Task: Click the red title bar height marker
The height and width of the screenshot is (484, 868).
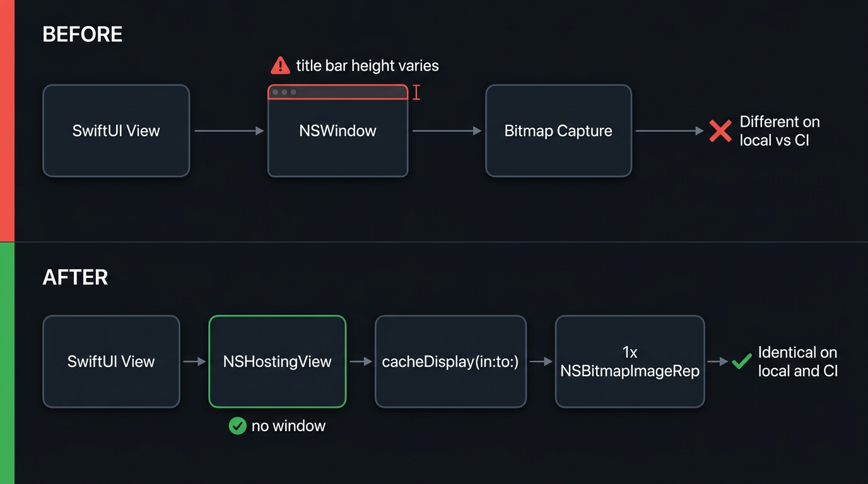Action: 416,92
